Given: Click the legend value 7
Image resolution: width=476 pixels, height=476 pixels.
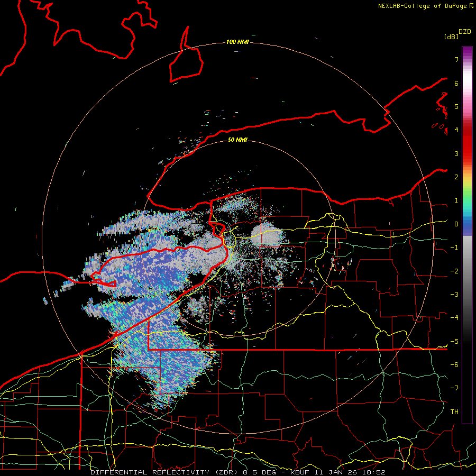Looking at the screenshot, I should coord(456,59).
